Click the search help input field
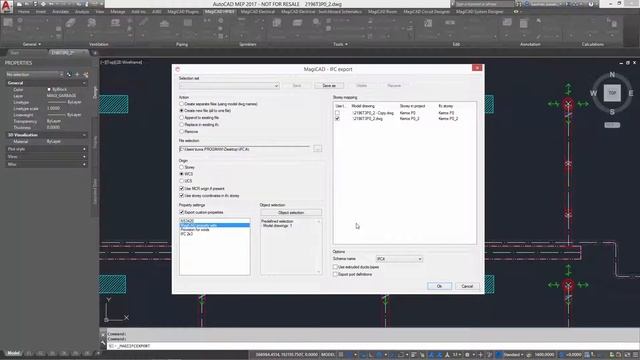The image size is (640, 360). [484, 4]
